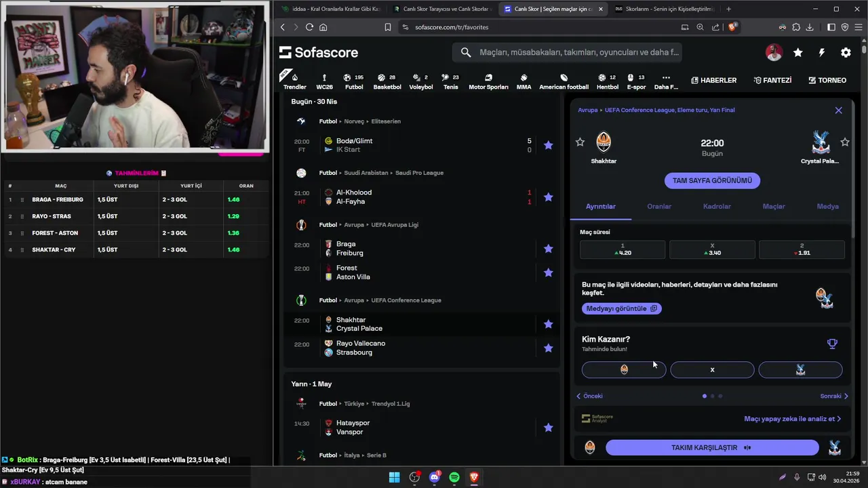Vote Crystal Palace in Kim Kazanır poll
The image size is (868, 488).
tap(800, 369)
